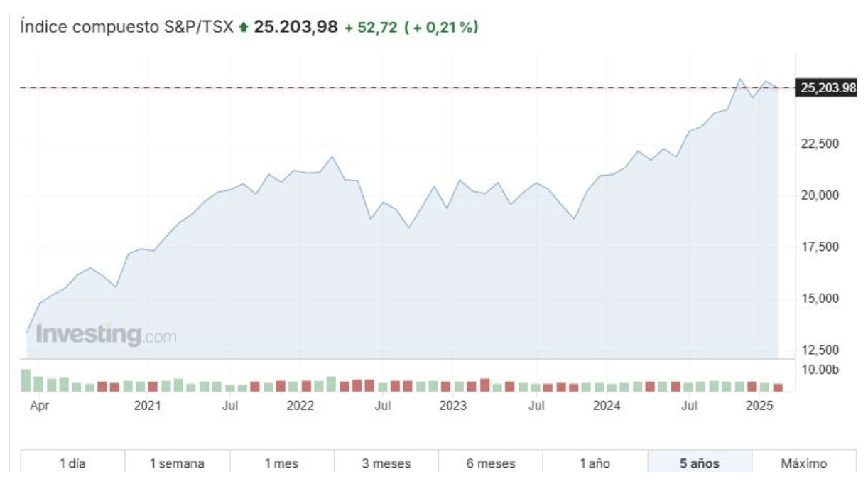Click the 22,500 axis price label
Viewport: 868px width, 489px height.
[x=818, y=143]
